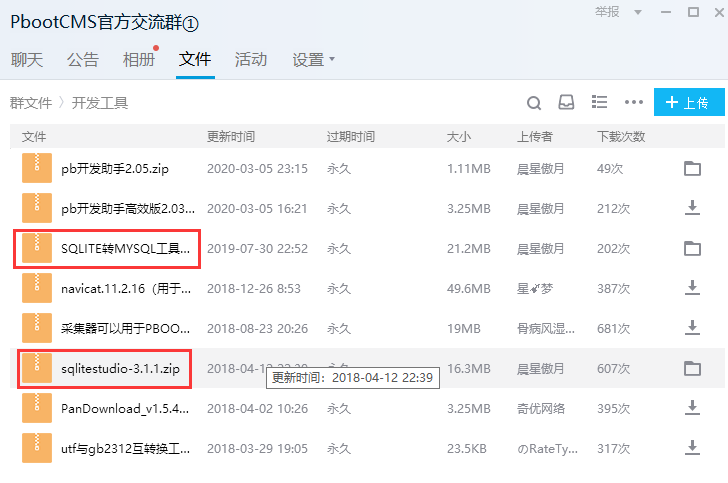Screen dimensions: 728x483
Task: Click 举报 report link
Action: [606, 12]
